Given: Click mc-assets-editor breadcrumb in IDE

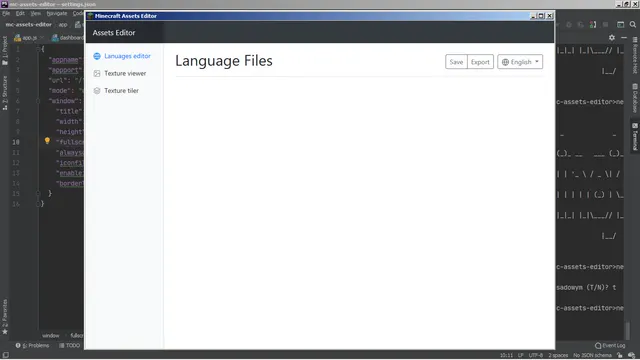Looking at the screenshot, I should [29, 24].
